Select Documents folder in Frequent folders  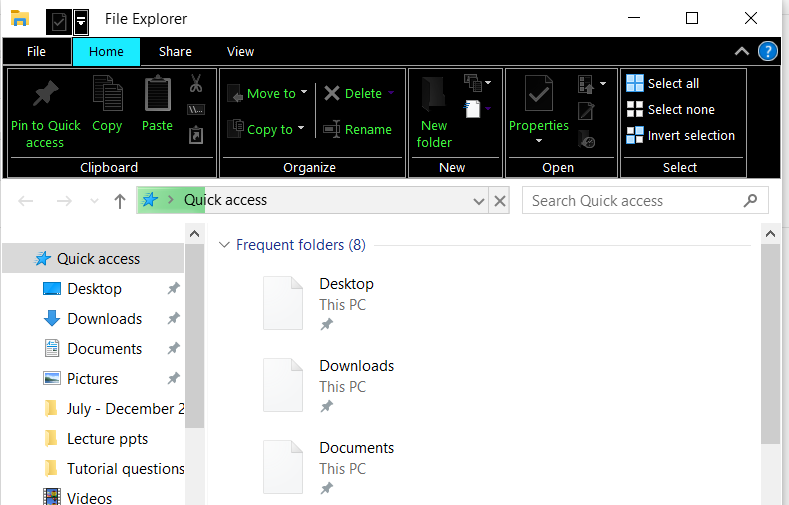[x=329, y=467]
